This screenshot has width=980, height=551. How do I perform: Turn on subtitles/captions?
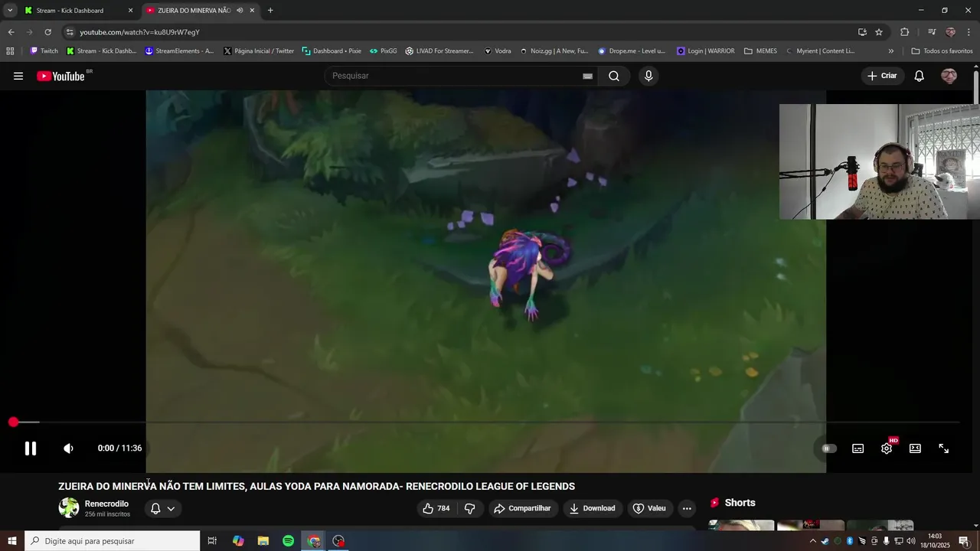(x=857, y=448)
